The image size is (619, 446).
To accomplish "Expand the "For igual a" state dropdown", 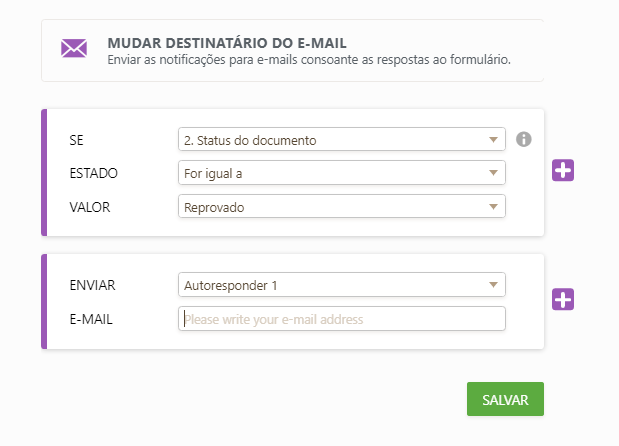I will coord(341,173).
